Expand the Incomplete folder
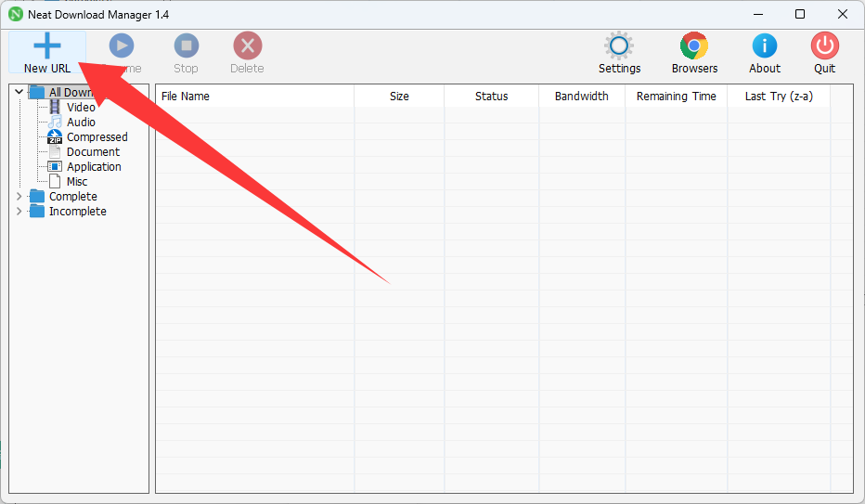This screenshot has height=504, width=865. pos(19,212)
